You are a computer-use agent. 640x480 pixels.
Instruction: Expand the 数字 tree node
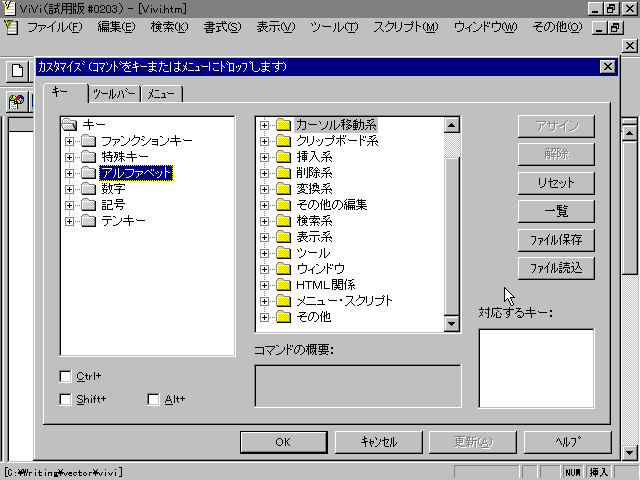coord(69,189)
